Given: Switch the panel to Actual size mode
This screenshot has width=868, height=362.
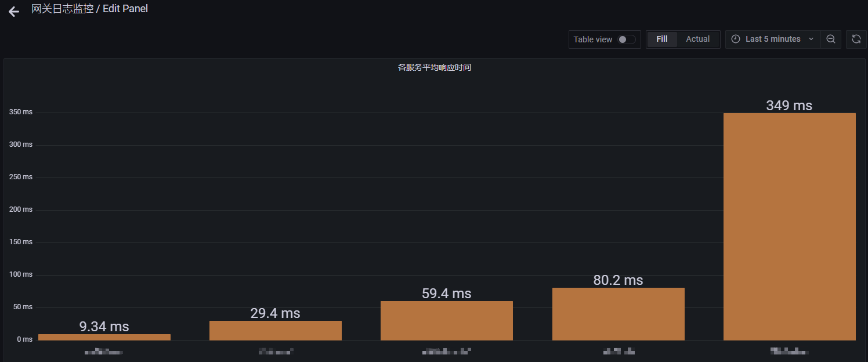Looking at the screenshot, I should [697, 39].
